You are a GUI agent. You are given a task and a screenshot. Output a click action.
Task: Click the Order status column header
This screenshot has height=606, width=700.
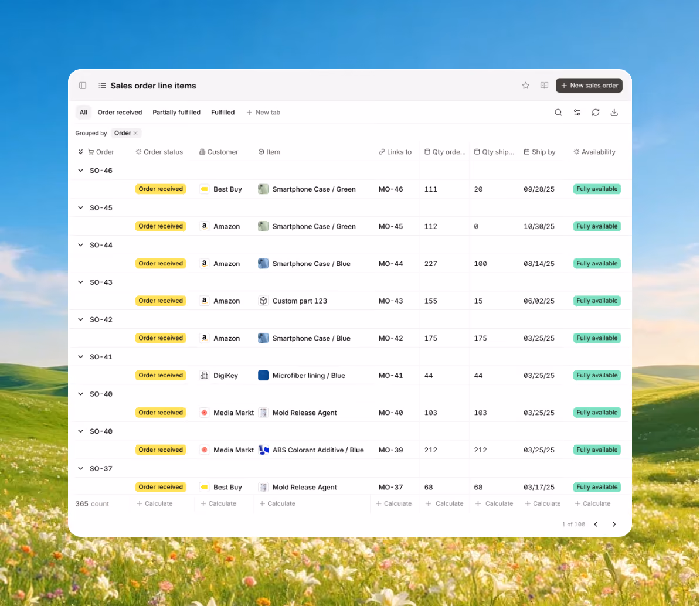[159, 152]
